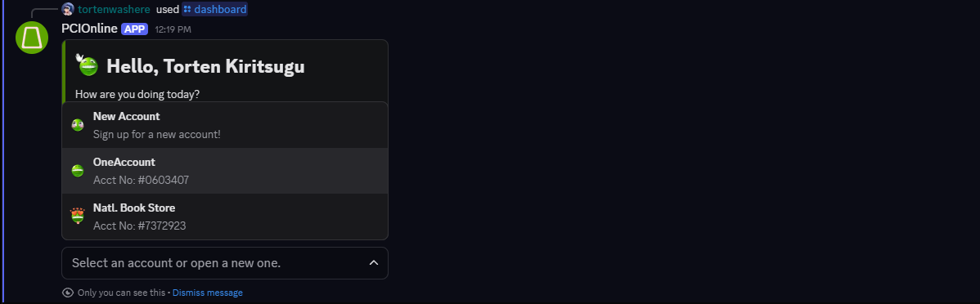Click the eye icon beside 'Only you can see this'
The height and width of the screenshot is (304, 980).
(x=68, y=293)
